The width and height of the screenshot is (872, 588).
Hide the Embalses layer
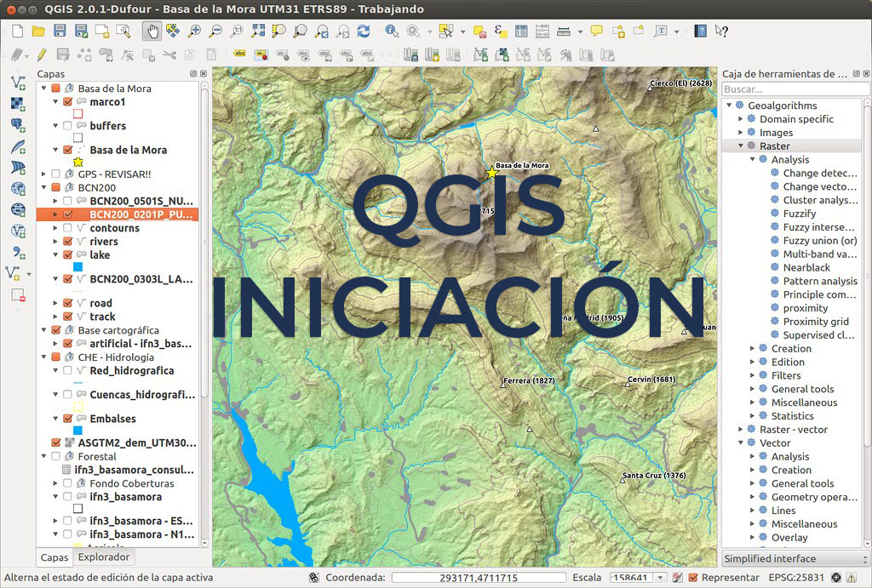click(68, 419)
